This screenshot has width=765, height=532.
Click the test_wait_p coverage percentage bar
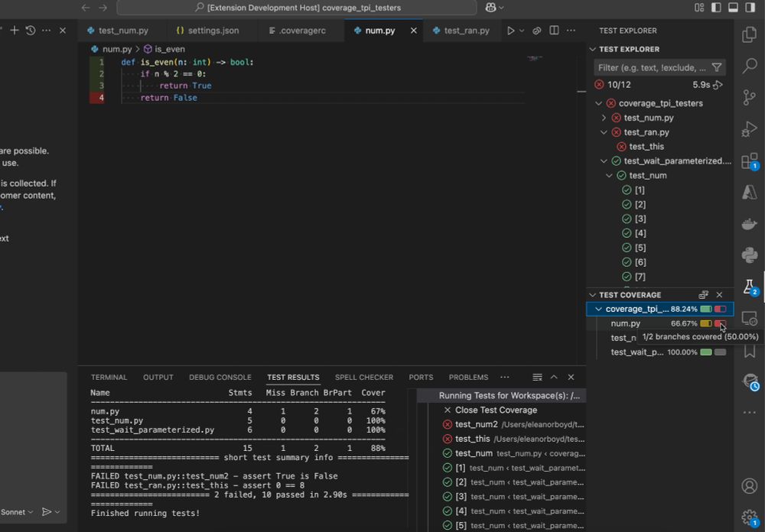705,352
